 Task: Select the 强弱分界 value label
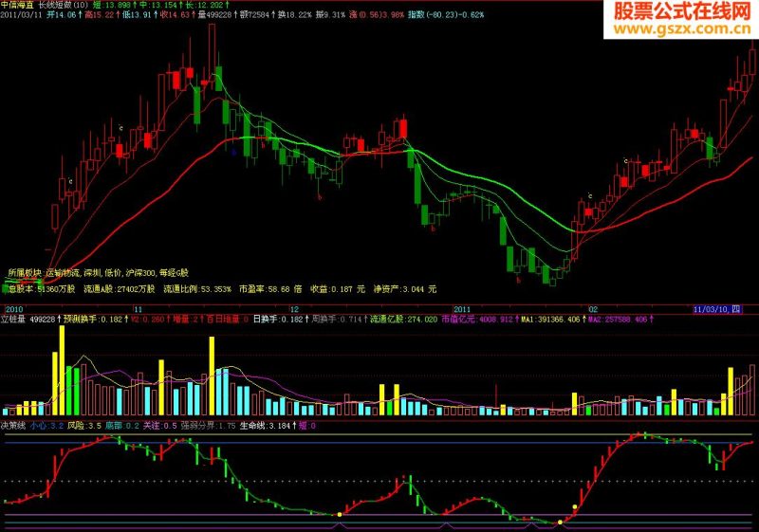[x=208, y=426]
